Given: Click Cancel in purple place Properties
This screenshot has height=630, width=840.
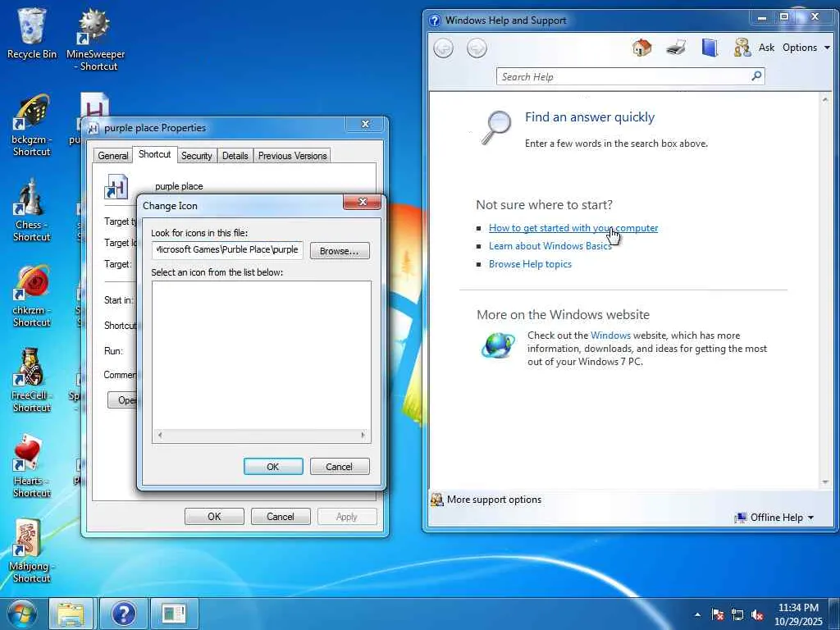Looking at the screenshot, I should 281,517.
